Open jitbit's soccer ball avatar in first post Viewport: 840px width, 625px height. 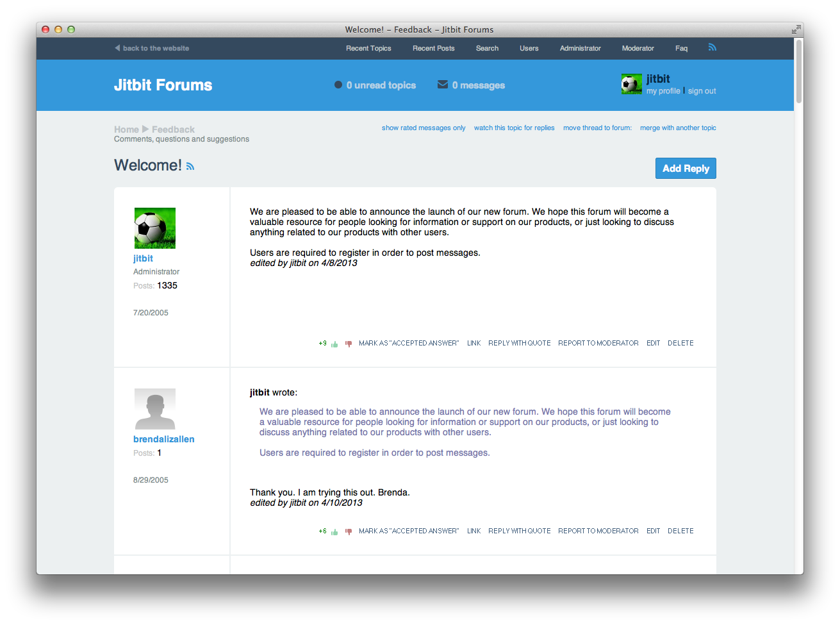pos(154,228)
